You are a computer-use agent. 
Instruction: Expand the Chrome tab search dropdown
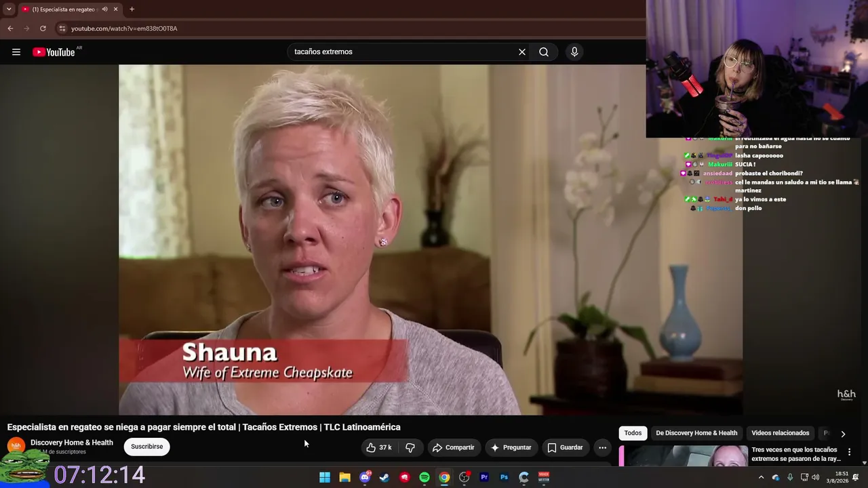(x=9, y=9)
